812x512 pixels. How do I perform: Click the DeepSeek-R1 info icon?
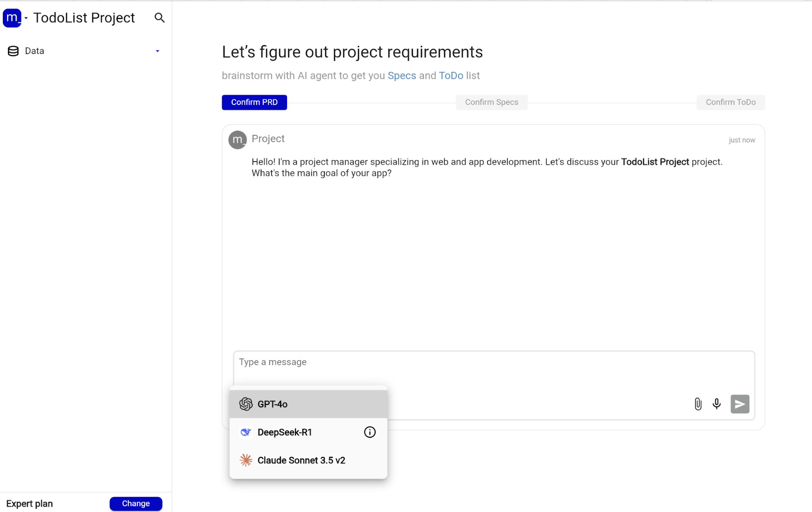[x=369, y=432]
